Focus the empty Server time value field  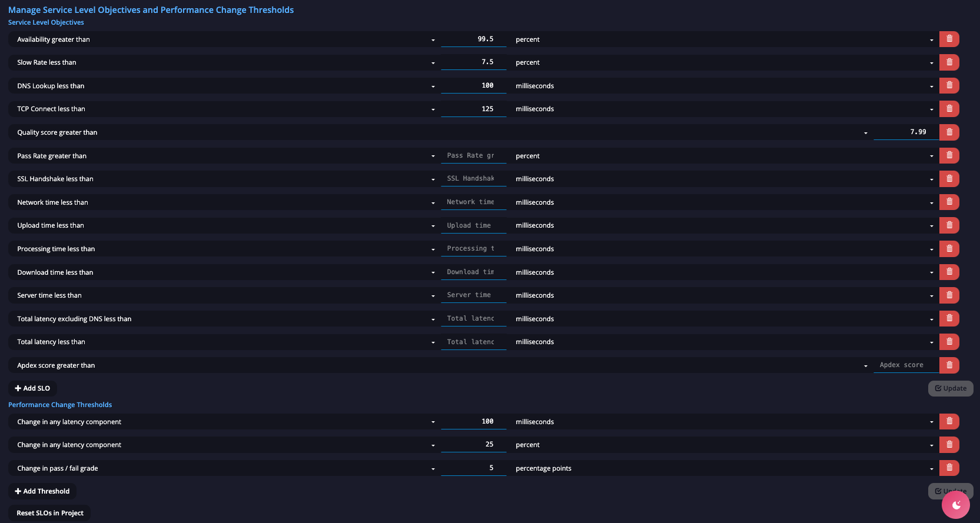pos(473,295)
